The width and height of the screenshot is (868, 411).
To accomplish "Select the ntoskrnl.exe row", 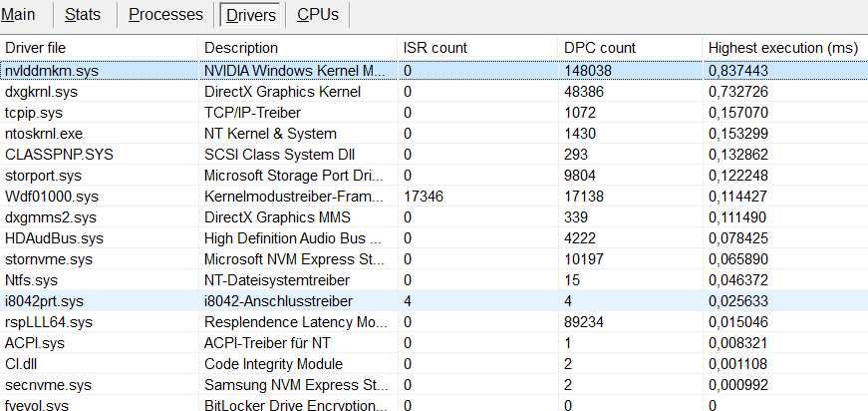I will tap(434, 134).
